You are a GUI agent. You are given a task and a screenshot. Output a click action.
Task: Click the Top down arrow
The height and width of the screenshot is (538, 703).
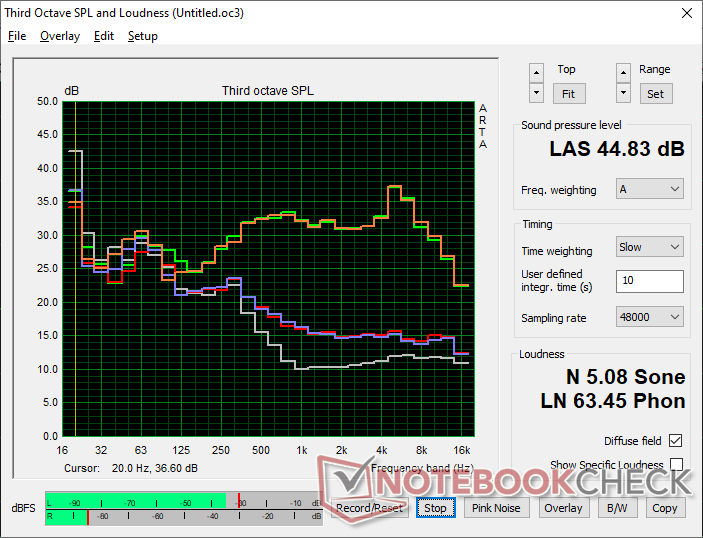click(x=536, y=93)
